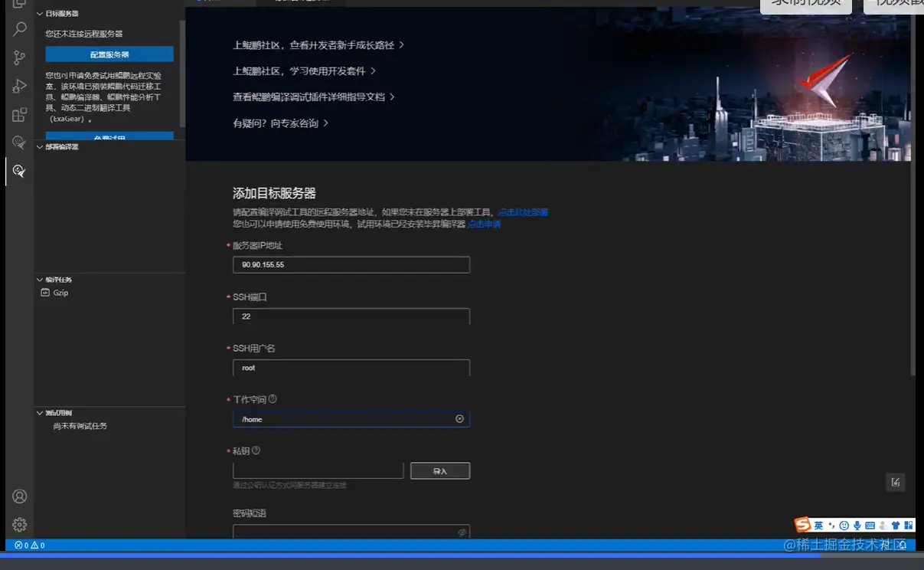This screenshot has height=570, width=924.
Task: Click the Sogou skin shirt icon
Action: coord(896,526)
